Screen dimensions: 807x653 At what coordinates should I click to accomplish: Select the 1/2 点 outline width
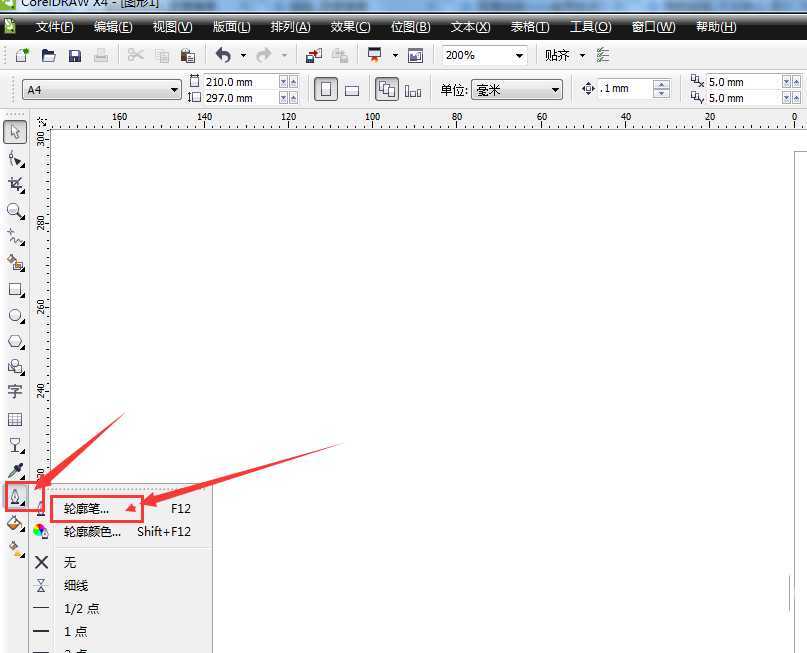82,609
